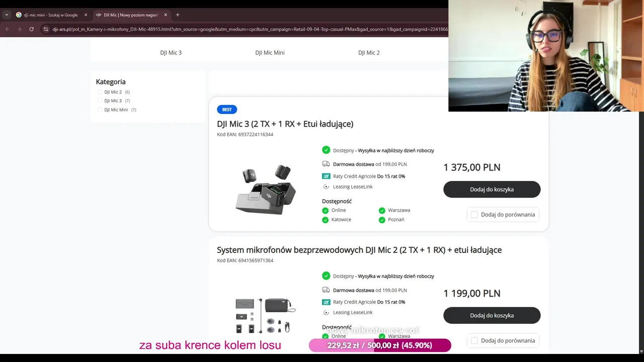Click the LeaseLink icon for DJI Mic 3

click(x=326, y=187)
